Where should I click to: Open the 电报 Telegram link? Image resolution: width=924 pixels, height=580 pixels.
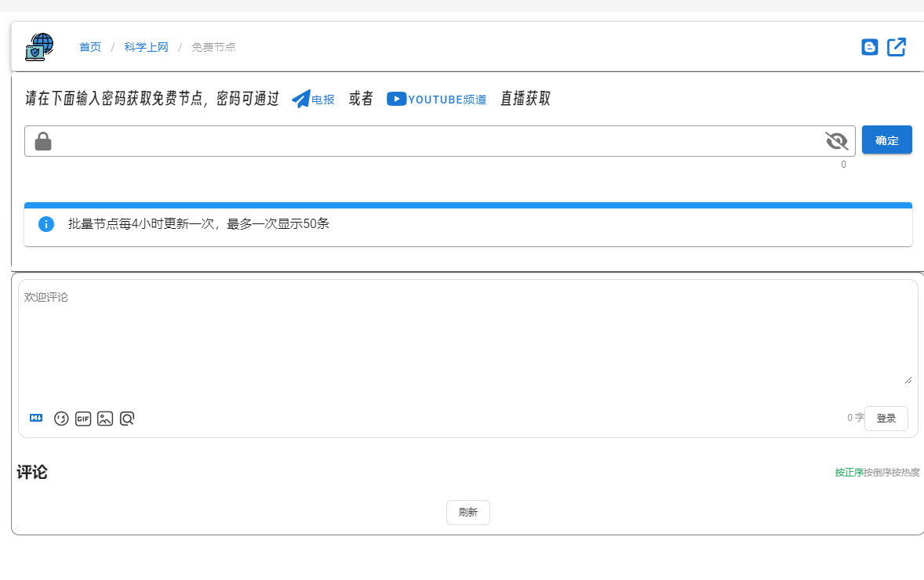pyautogui.click(x=314, y=100)
